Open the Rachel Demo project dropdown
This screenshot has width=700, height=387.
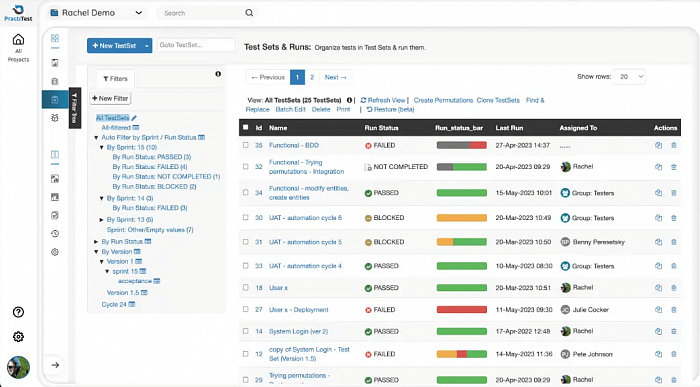96,13
